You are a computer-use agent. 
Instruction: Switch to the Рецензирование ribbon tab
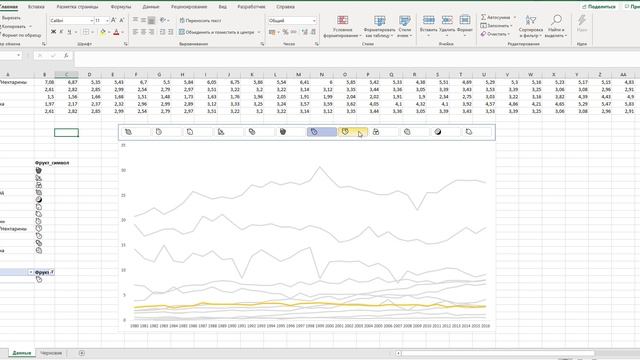pyautogui.click(x=189, y=7)
